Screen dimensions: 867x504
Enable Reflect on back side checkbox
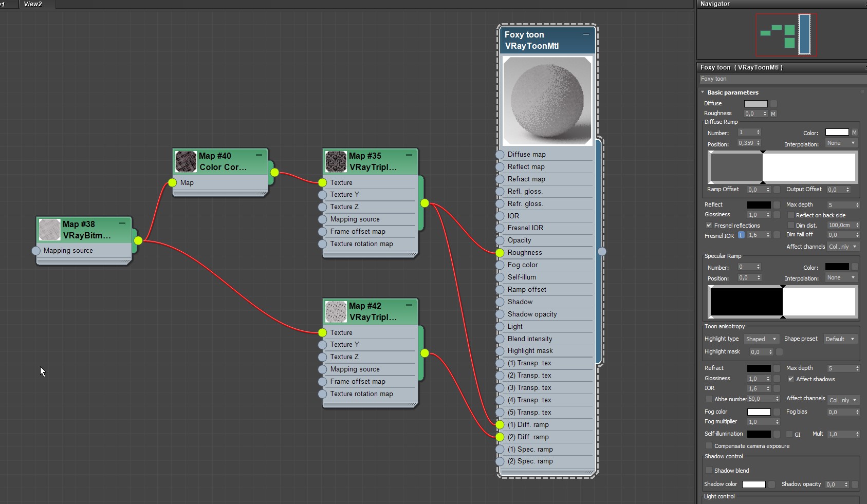791,215
